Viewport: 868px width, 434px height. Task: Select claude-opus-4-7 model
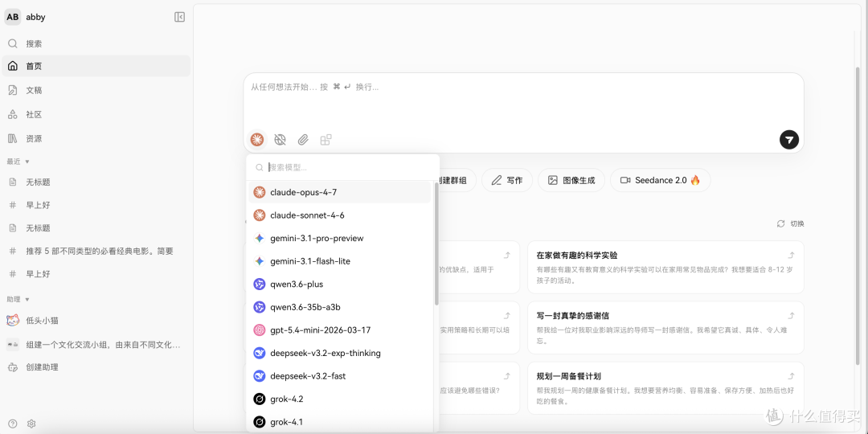click(x=340, y=192)
